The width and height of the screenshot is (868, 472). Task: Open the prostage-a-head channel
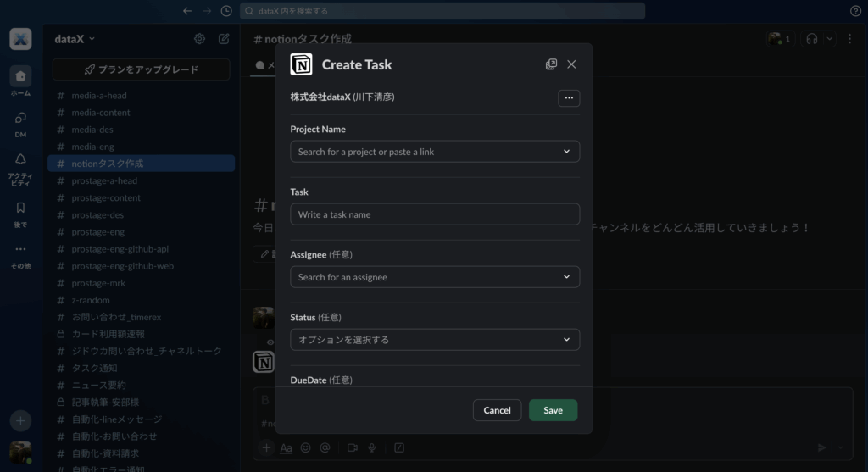pyautogui.click(x=142, y=180)
